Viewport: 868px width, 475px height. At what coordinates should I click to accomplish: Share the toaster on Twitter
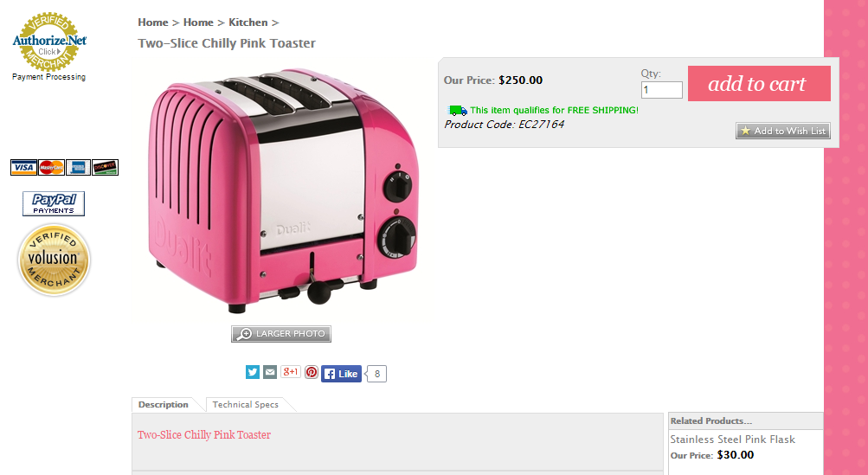pos(253,372)
